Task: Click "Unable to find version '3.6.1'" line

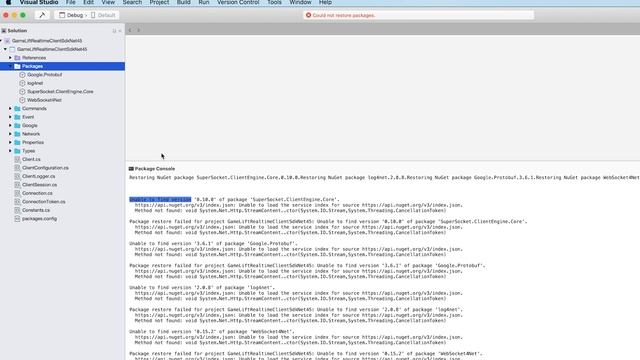Action: coord(213,244)
